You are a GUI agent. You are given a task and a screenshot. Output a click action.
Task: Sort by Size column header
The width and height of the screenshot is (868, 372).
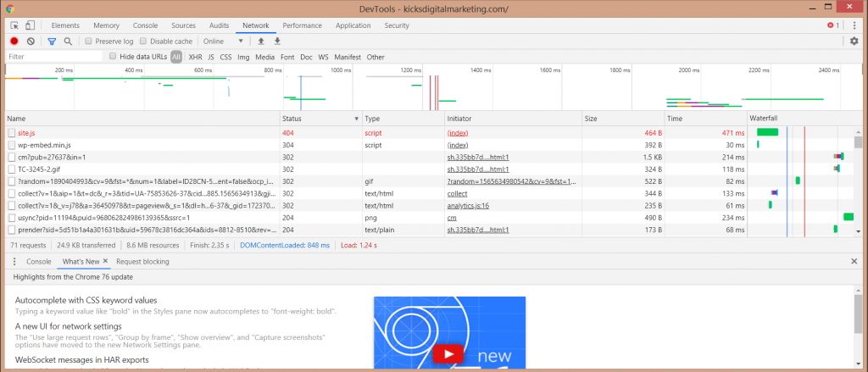click(x=623, y=119)
